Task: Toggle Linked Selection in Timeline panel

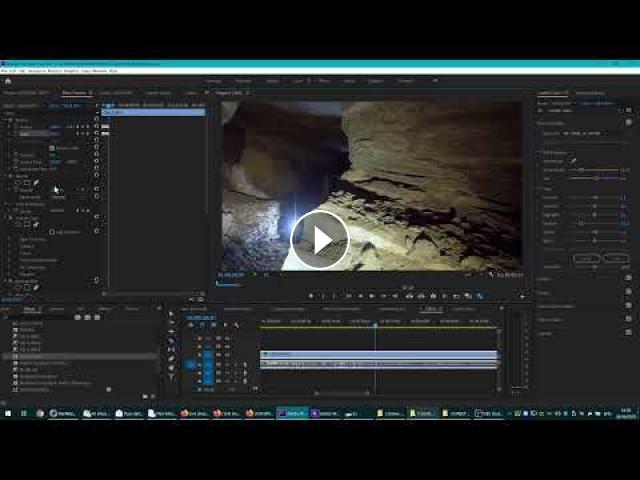Action: coord(213,325)
